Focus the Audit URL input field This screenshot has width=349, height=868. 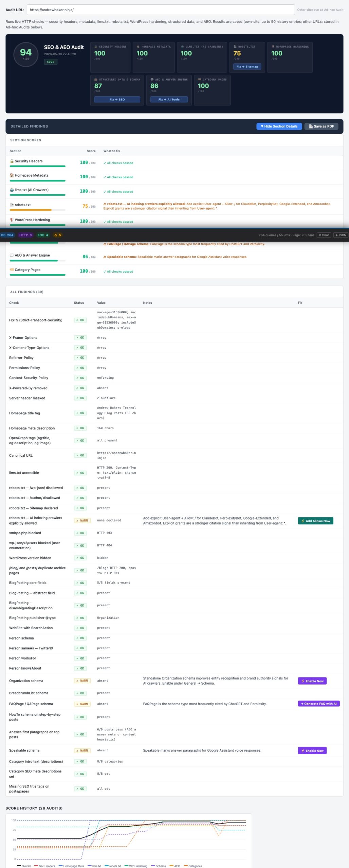pos(161,10)
